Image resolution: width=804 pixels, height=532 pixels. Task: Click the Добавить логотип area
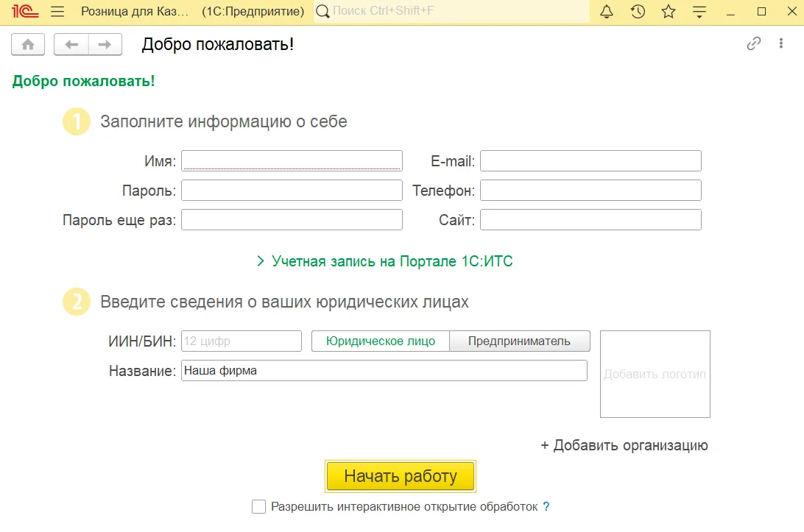(x=655, y=374)
